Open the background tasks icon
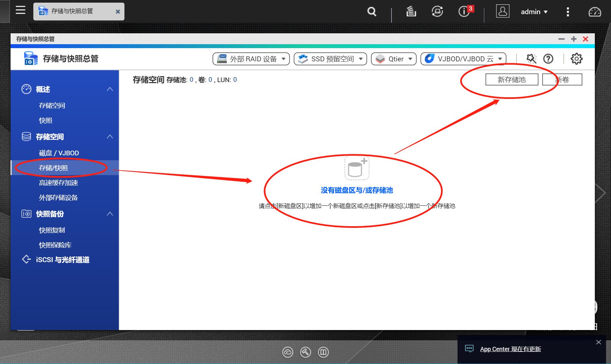611x364 pixels. click(411, 12)
